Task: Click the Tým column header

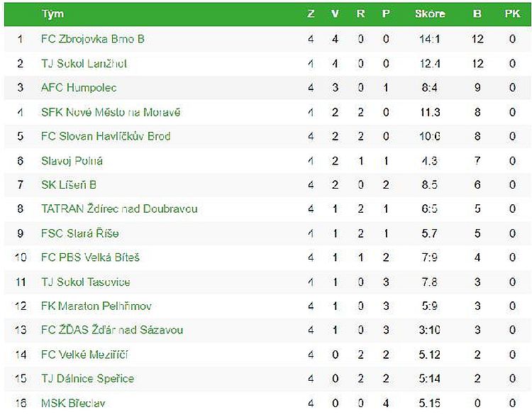Action: pyautogui.click(x=53, y=14)
